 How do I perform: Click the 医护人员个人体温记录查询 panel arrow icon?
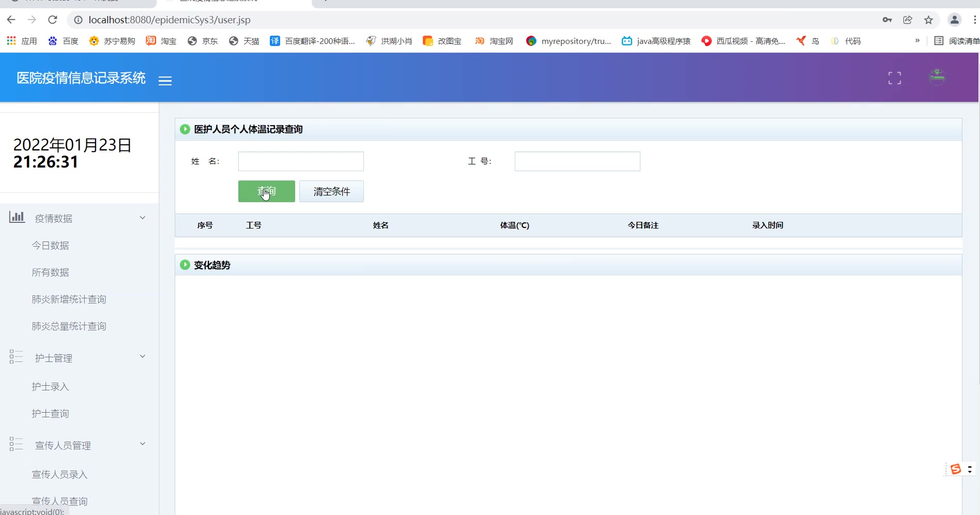pos(185,129)
